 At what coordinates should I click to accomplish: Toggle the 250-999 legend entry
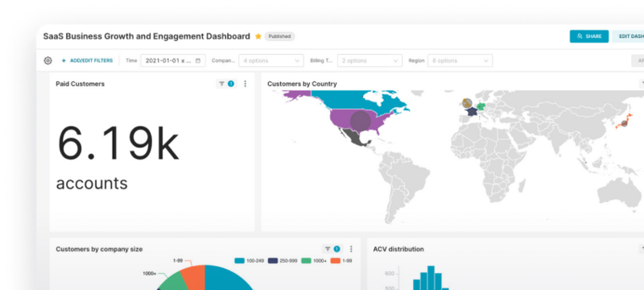coord(284,261)
